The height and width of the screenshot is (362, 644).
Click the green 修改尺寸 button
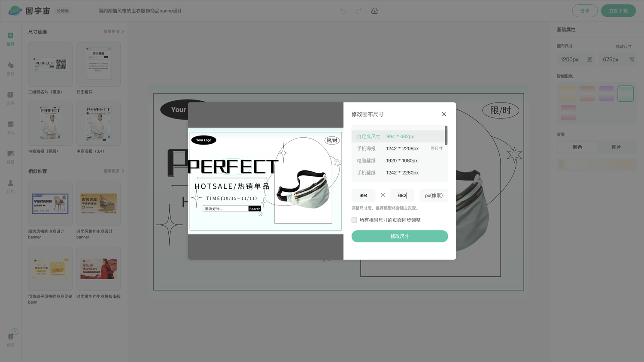[x=400, y=236]
